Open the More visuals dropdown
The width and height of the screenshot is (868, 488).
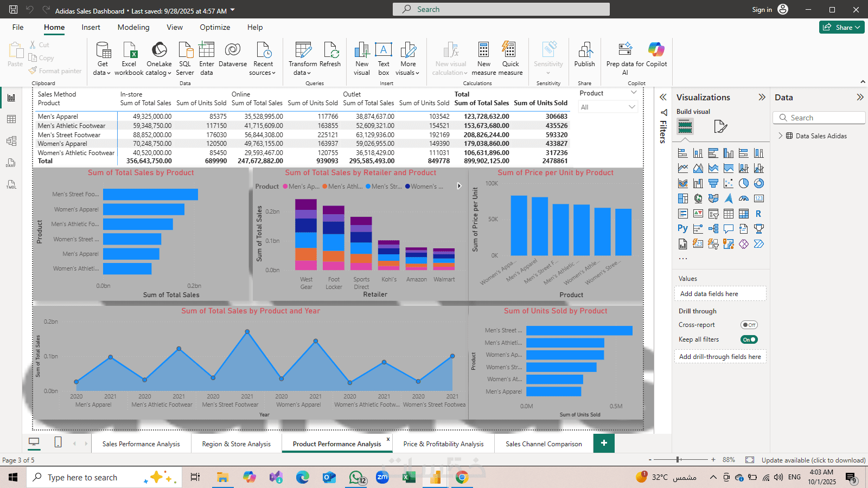(408, 59)
